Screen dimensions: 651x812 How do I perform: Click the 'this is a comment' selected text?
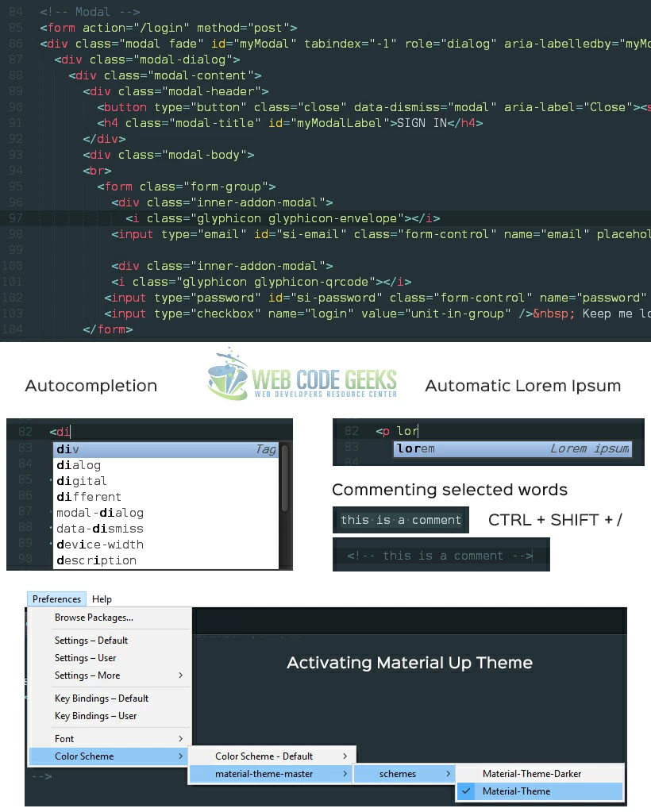coord(400,520)
